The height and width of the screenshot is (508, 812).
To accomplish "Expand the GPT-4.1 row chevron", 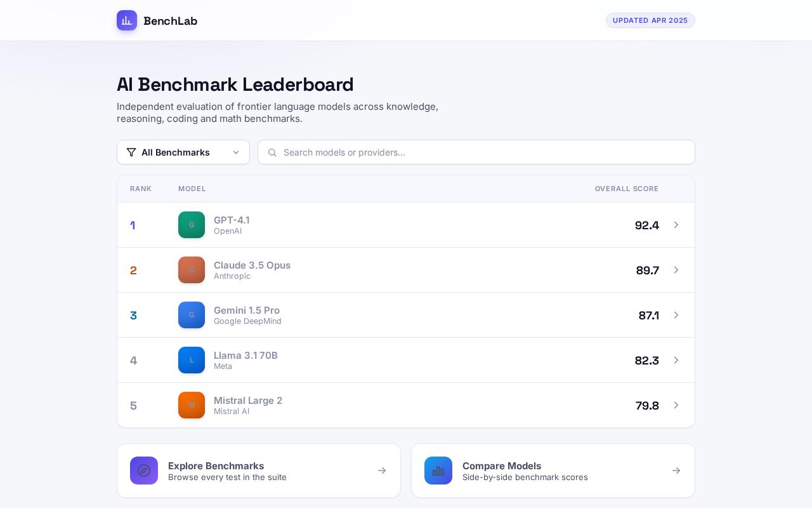I will click(x=676, y=225).
